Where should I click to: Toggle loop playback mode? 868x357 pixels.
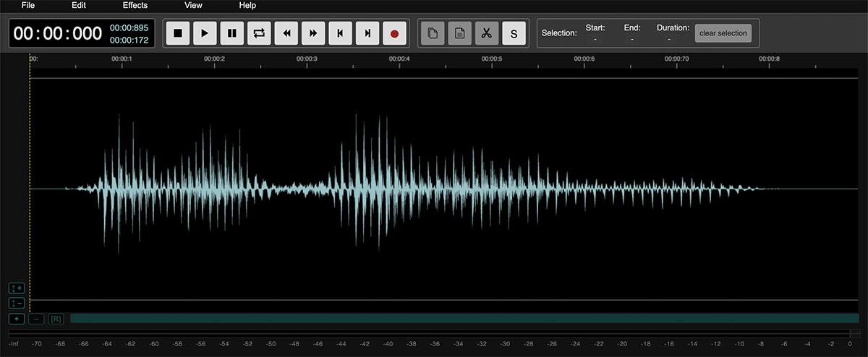[x=259, y=33]
